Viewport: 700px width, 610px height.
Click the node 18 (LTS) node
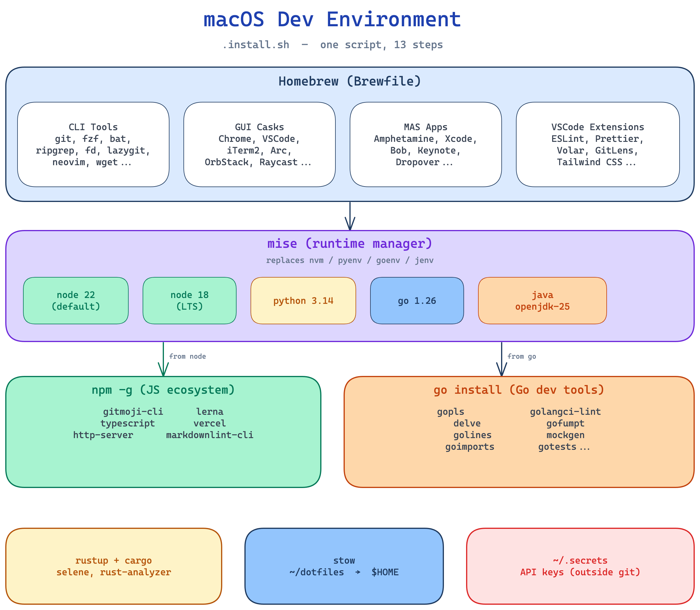point(190,301)
